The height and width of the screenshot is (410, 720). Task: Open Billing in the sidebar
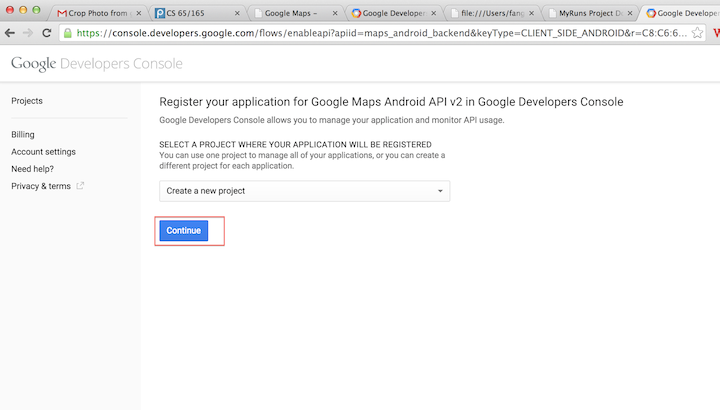click(22, 135)
